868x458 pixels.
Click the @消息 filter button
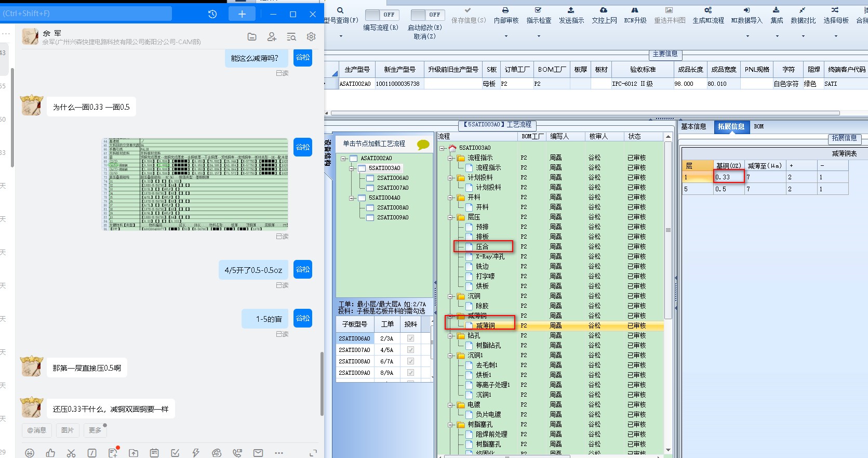coord(37,430)
